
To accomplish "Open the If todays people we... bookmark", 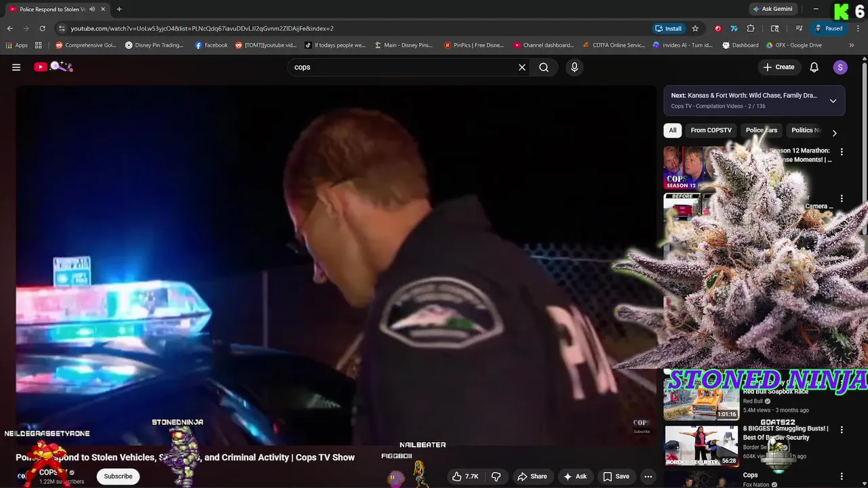I will pyautogui.click(x=335, y=45).
